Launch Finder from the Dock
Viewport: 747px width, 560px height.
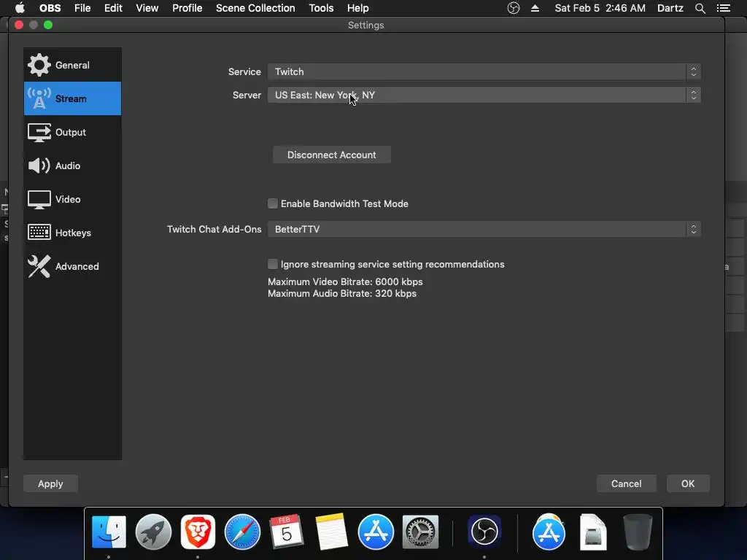pos(109,532)
